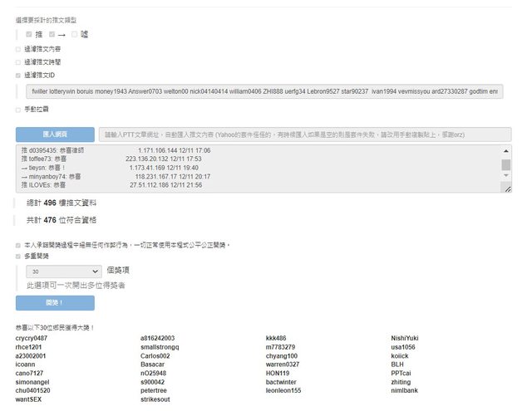The image size is (532, 411).
Task: Check the fair draw declaration checkbox
Action: (x=18, y=245)
